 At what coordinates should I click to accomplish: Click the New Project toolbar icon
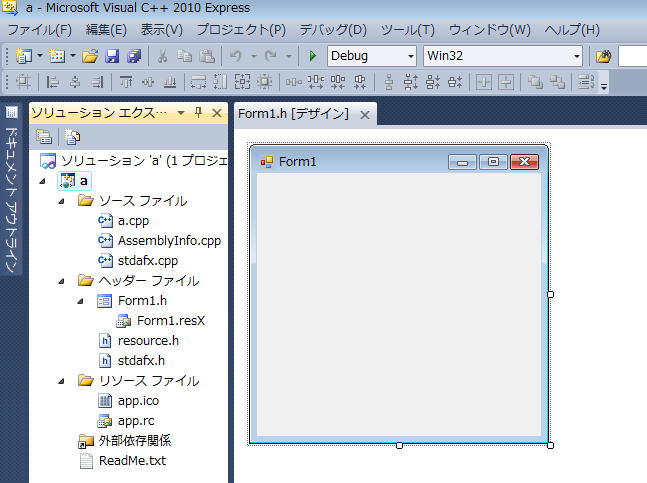[x=23, y=56]
